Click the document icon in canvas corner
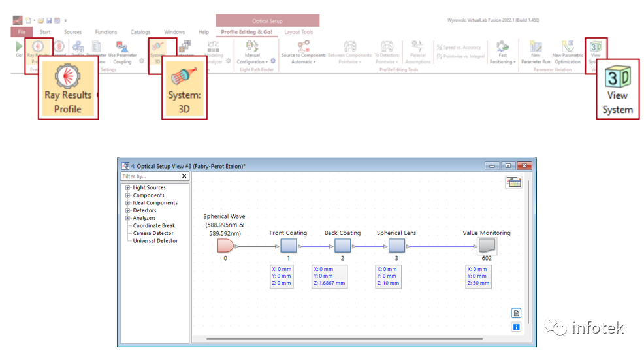Image resolution: width=644 pixels, height=354 pixels. (516, 314)
